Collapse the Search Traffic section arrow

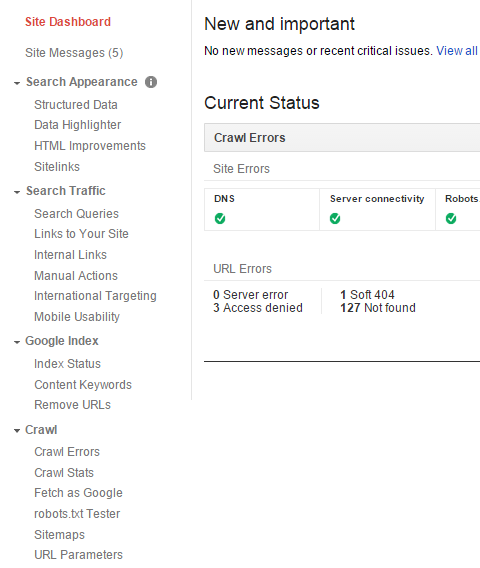click(17, 192)
